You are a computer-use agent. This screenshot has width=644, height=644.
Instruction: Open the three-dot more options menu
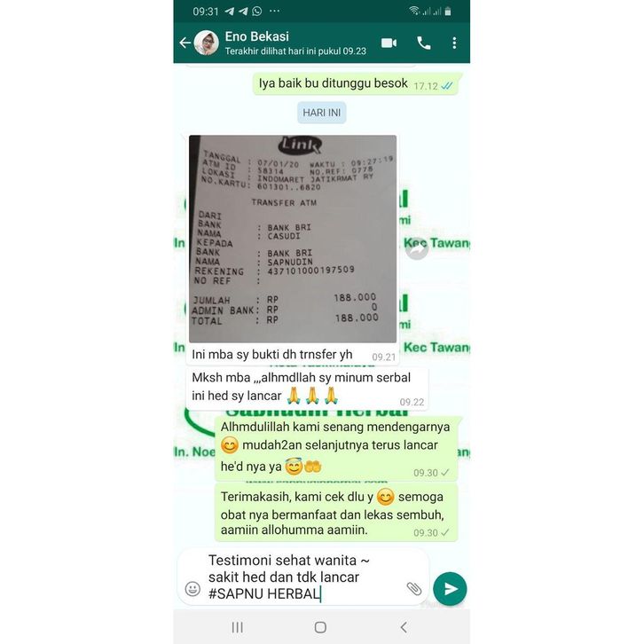[454, 43]
